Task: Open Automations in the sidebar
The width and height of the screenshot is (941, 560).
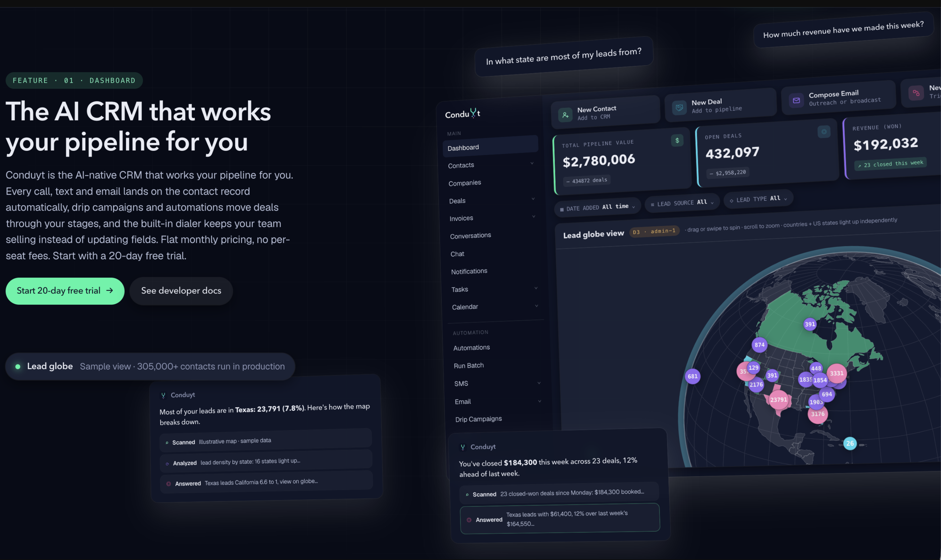Action: click(x=472, y=347)
